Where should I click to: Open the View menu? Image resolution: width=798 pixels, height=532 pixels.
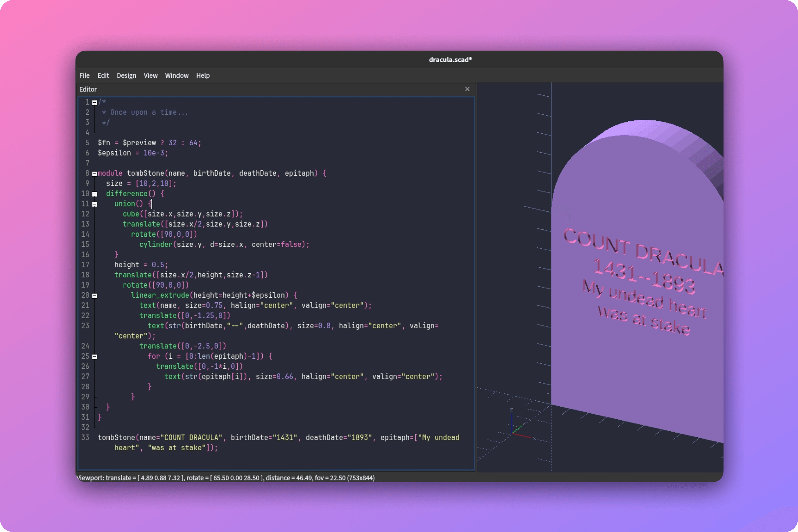pyautogui.click(x=150, y=75)
